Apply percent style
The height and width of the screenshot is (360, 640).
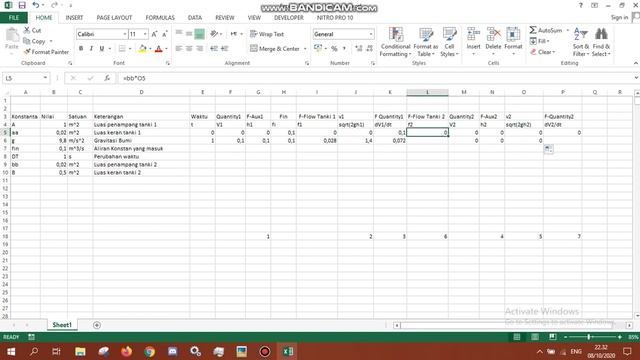334,49
